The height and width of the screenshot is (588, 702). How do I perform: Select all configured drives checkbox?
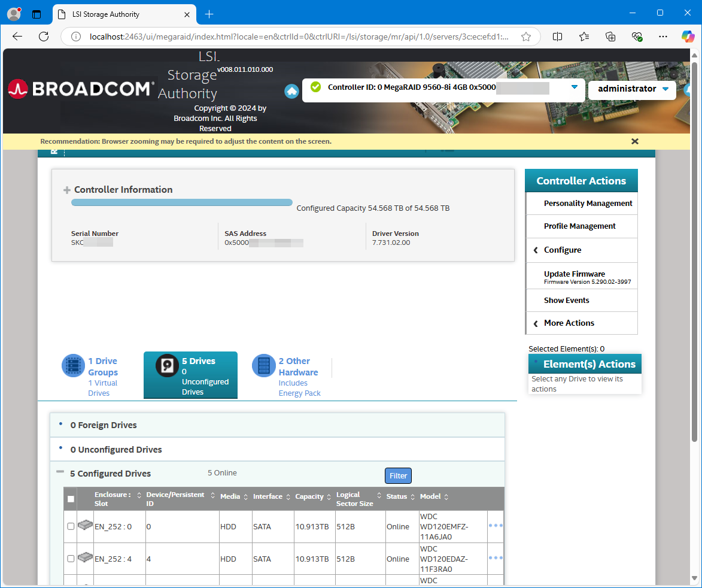tap(71, 499)
